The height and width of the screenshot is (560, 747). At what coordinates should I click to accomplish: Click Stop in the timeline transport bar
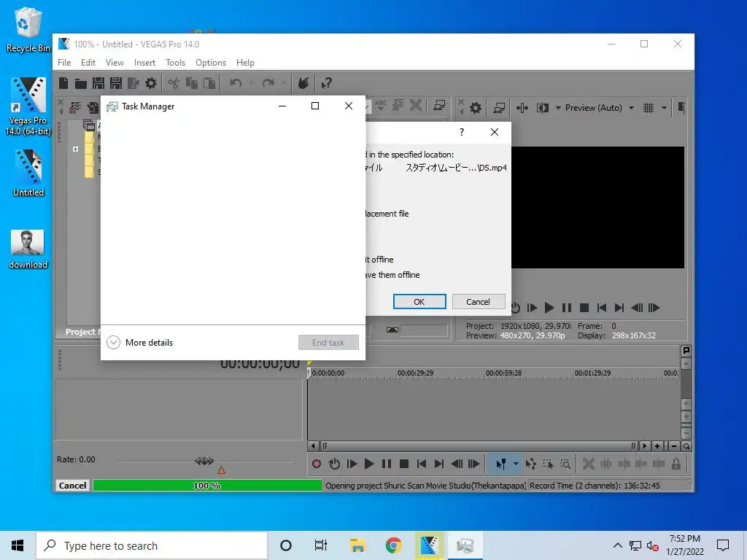tap(404, 464)
